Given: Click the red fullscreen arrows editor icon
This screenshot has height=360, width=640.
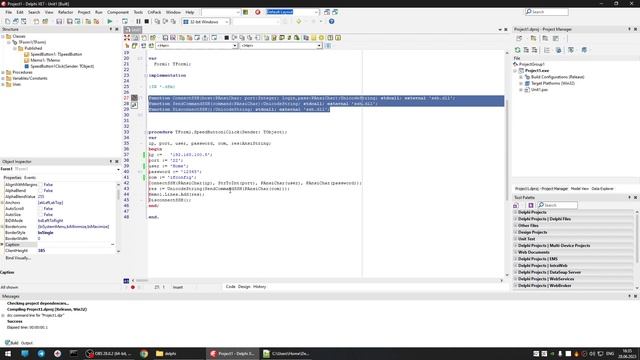Looking at the screenshot, I should (x=127, y=38).
